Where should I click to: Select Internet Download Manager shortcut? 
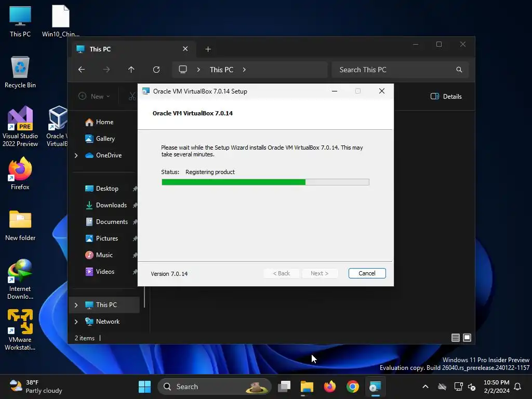(x=20, y=279)
